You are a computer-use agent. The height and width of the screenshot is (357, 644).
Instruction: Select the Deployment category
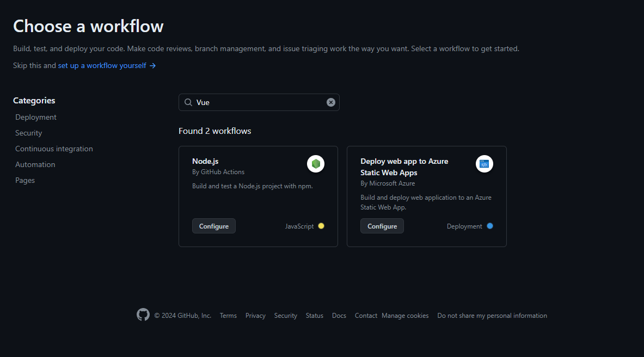[36, 117]
